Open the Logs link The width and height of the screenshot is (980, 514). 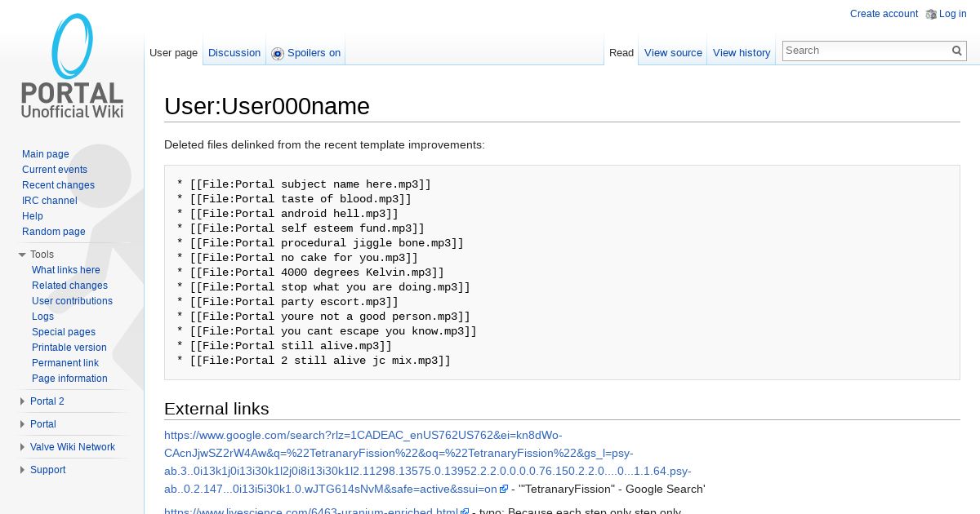click(42, 317)
